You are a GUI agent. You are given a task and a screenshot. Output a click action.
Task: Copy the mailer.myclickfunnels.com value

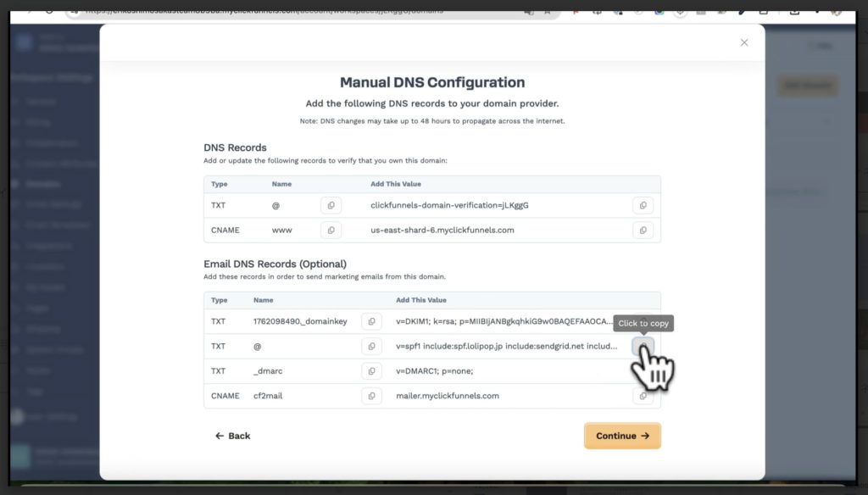pos(643,396)
